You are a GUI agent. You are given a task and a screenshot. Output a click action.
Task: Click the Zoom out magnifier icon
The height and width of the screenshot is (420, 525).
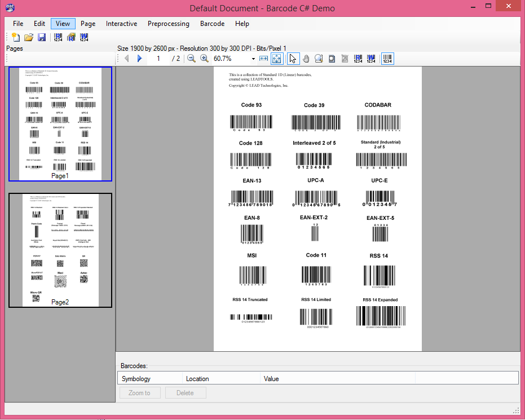point(191,59)
